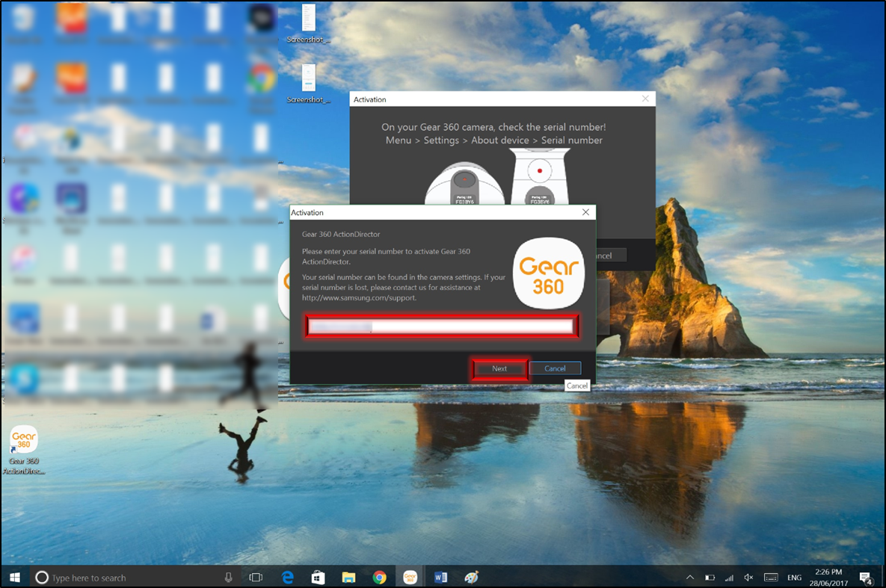The height and width of the screenshot is (588, 886).
Task: Open Paint from the taskbar
Action: pos(471,578)
